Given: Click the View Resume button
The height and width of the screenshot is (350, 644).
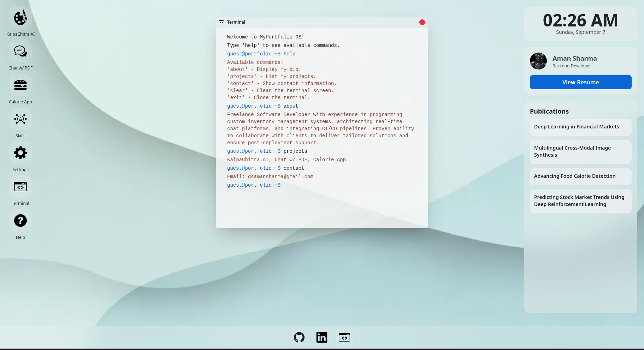Looking at the screenshot, I should pyautogui.click(x=580, y=82).
